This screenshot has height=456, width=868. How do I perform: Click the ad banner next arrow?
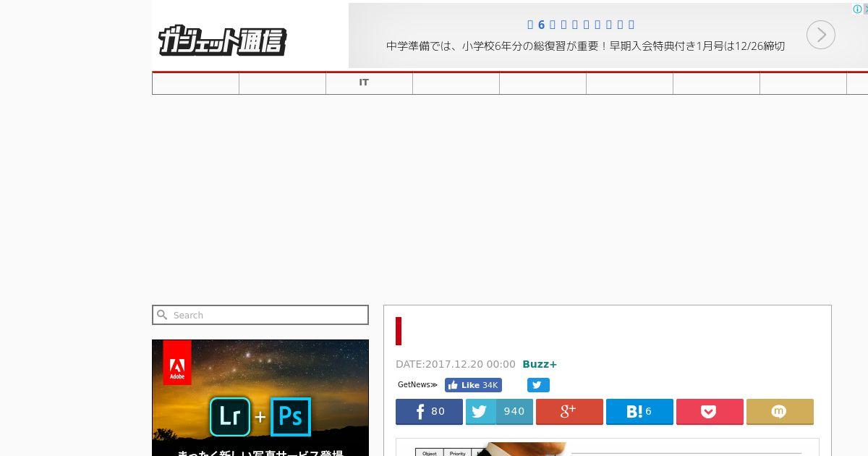[821, 35]
